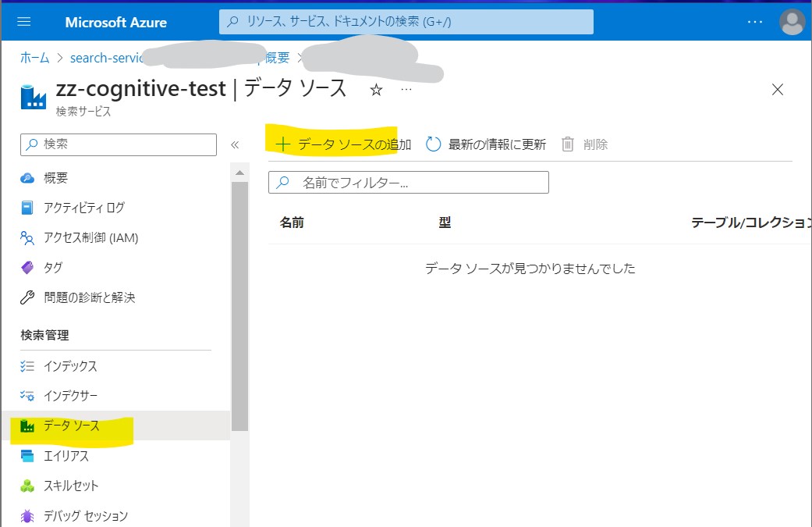Click the magnifier icon in sidebar search

coord(32,144)
